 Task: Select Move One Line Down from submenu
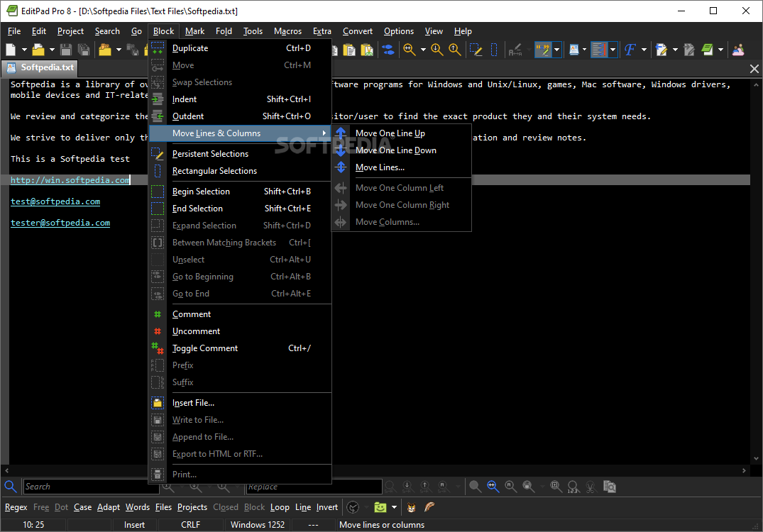click(x=395, y=150)
